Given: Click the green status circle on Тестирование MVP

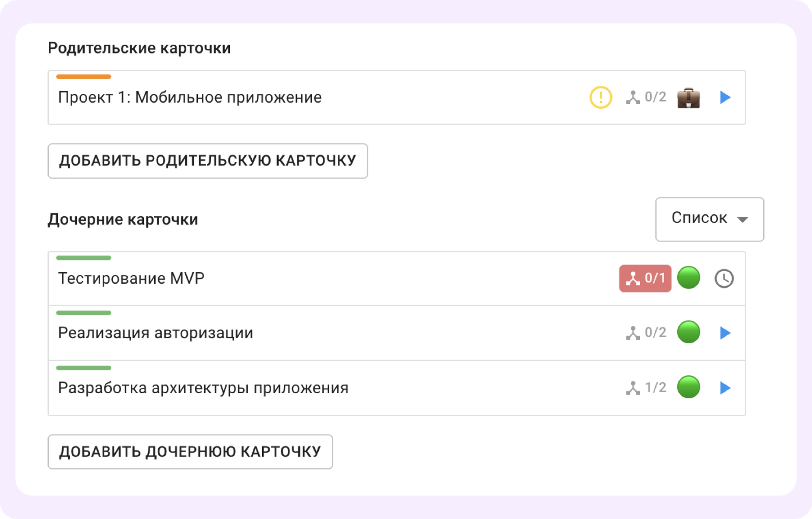Looking at the screenshot, I should [689, 278].
